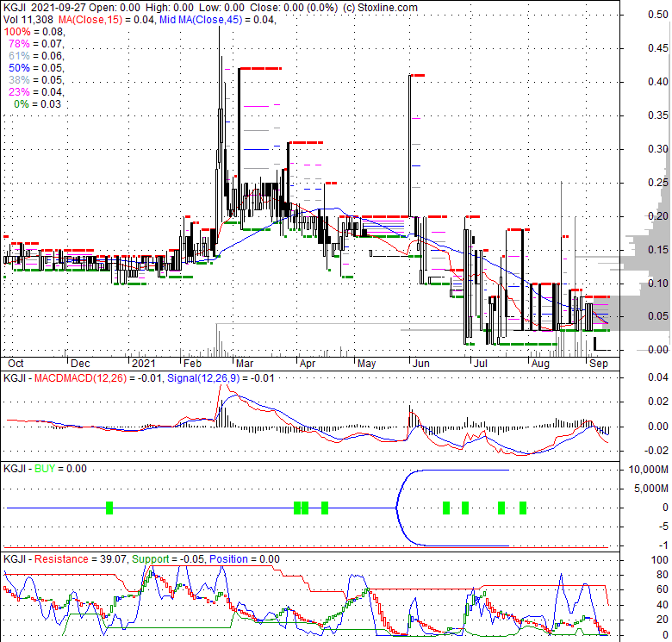Click the 'Jul' month label on time axis
672x642 pixels.
pyautogui.click(x=481, y=364)
